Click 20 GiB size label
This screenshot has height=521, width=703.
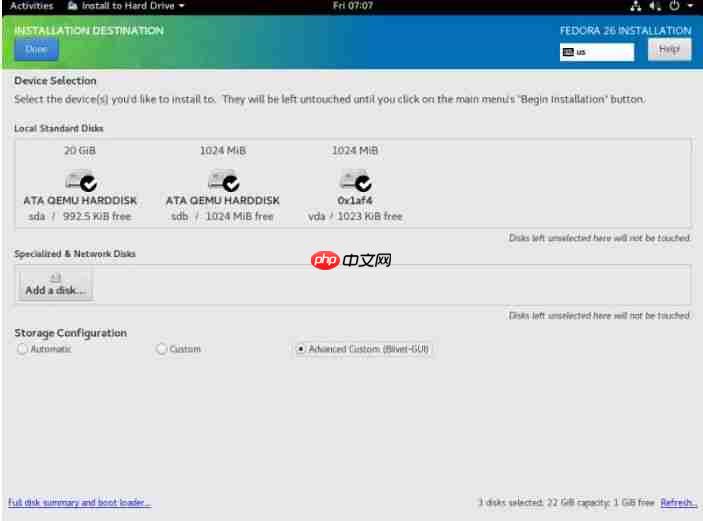tap(80, 151)
